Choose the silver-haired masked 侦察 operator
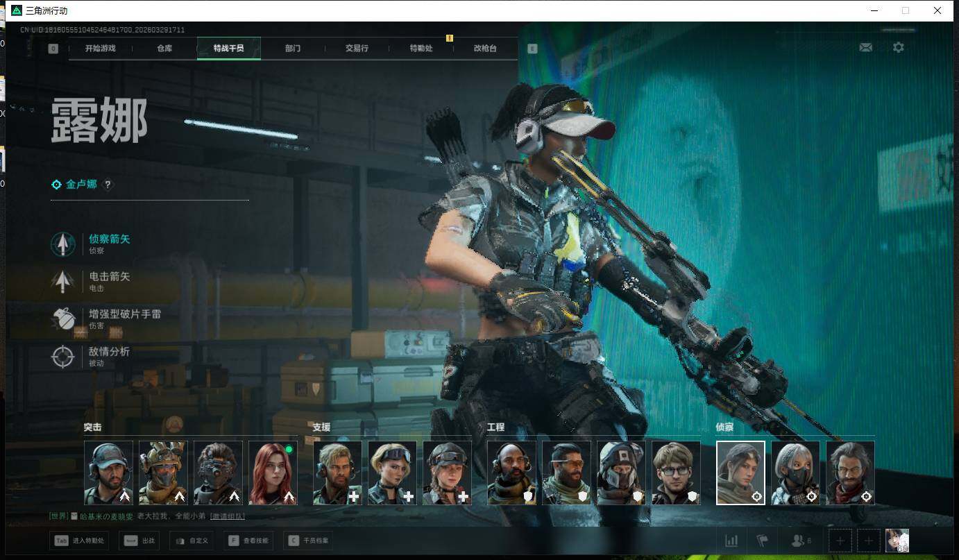Image resolution: width=959 pixels, height=560 pixels. (x=795, y=473)
